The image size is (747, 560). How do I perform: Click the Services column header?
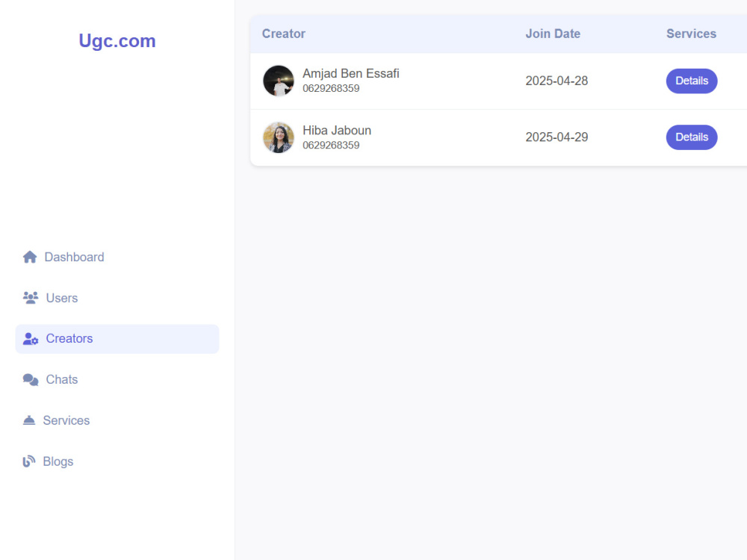point(691,34)
